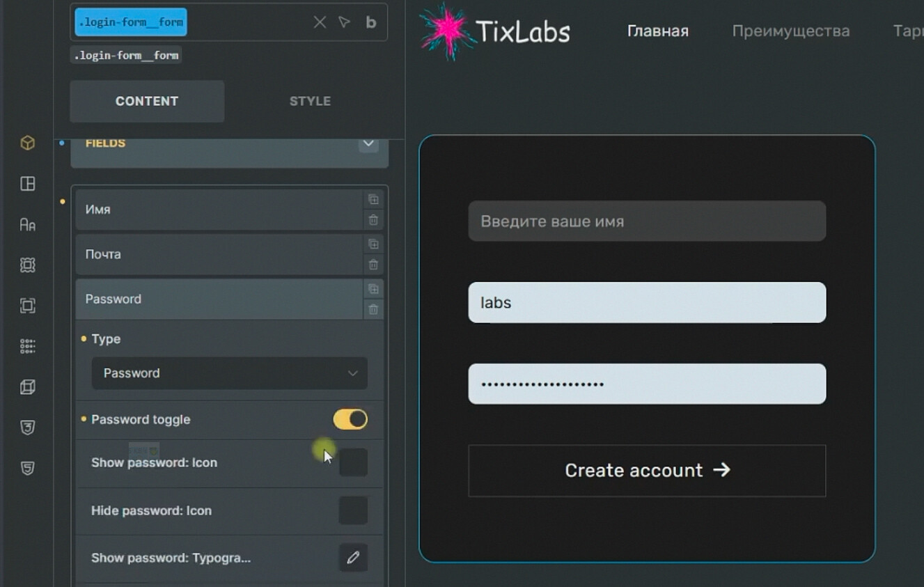
Task: Open the Преимущества navigation link
Action: (x=790, y=31)
